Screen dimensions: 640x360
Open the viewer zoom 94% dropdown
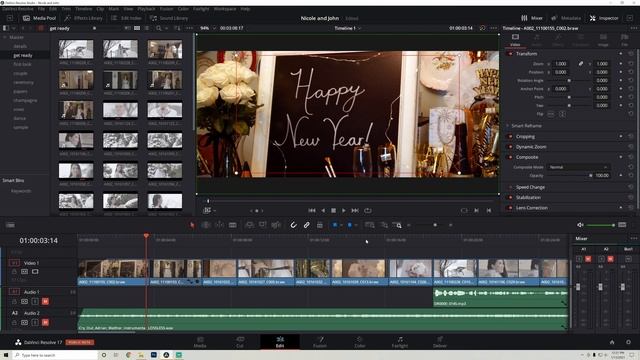point(207,28)
